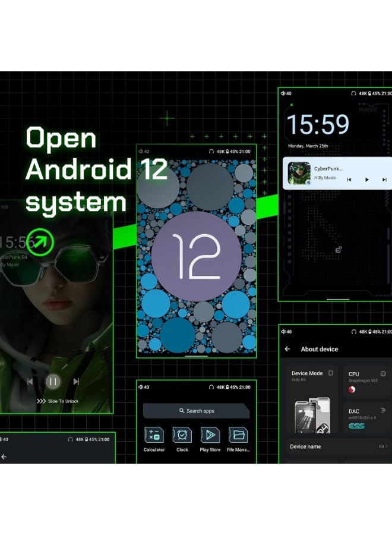Open the Calculator app icon
The width and height of the screenshot is (392, 535).
(x=154, y=435)
